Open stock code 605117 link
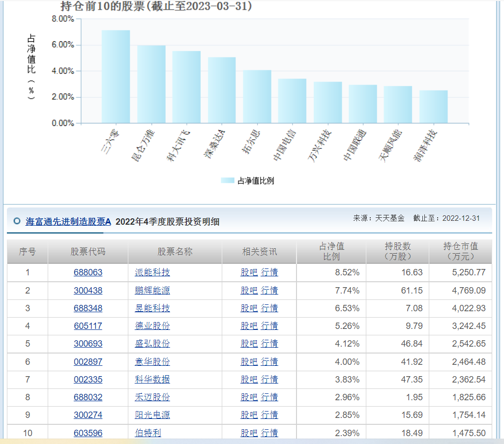 point(88,326)
